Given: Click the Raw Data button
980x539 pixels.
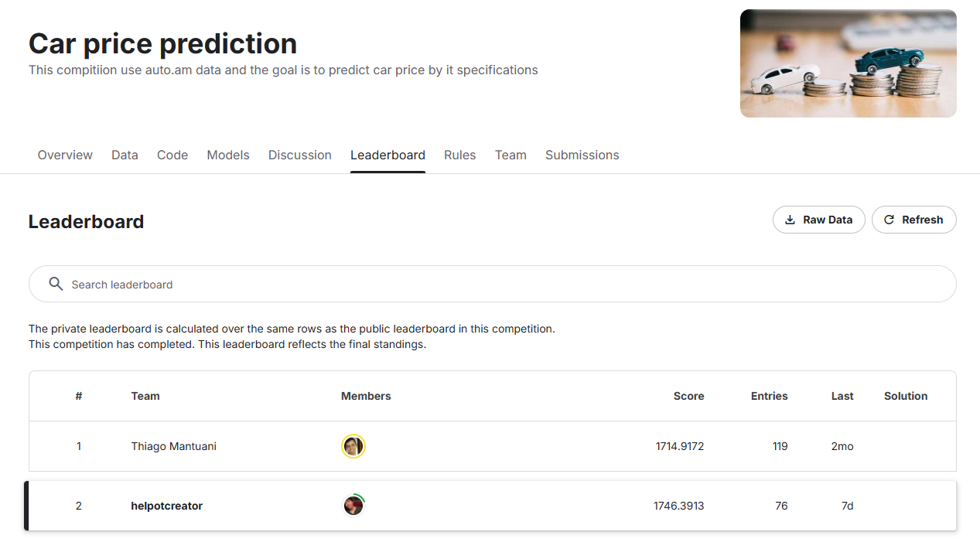Looking at the screenshot, I should [x=819, y=220].
